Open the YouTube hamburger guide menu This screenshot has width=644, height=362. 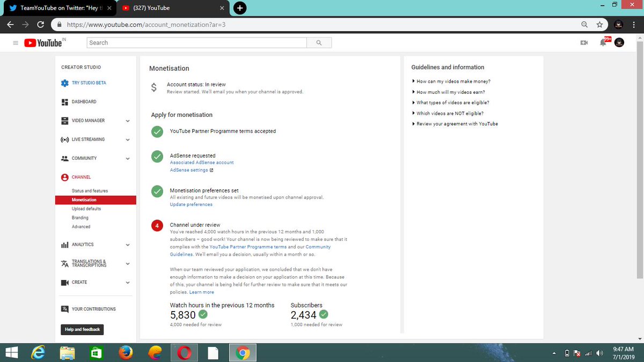16,43
